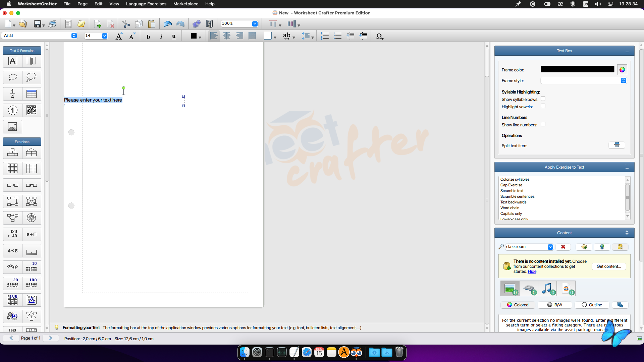Click the scissors cut icon
Image resolution: width=644 pixels, height=362 pixels.
(126, 24)
